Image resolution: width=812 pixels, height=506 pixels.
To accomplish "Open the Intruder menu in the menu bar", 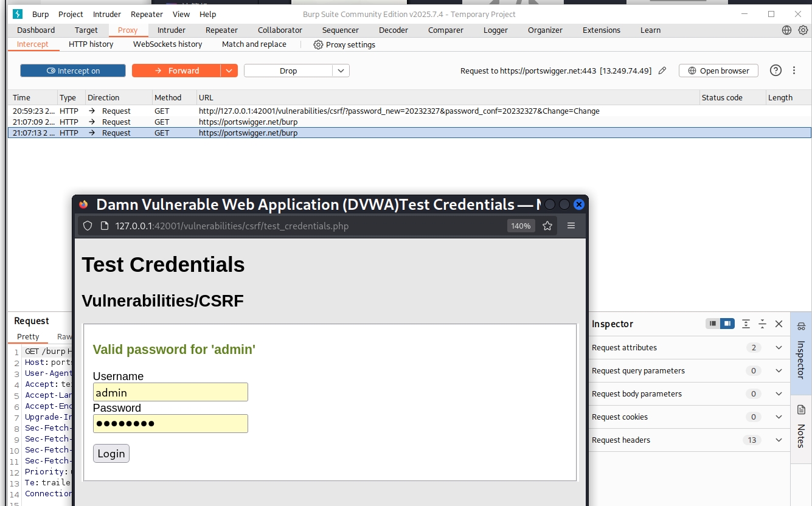I will point(107,14).
